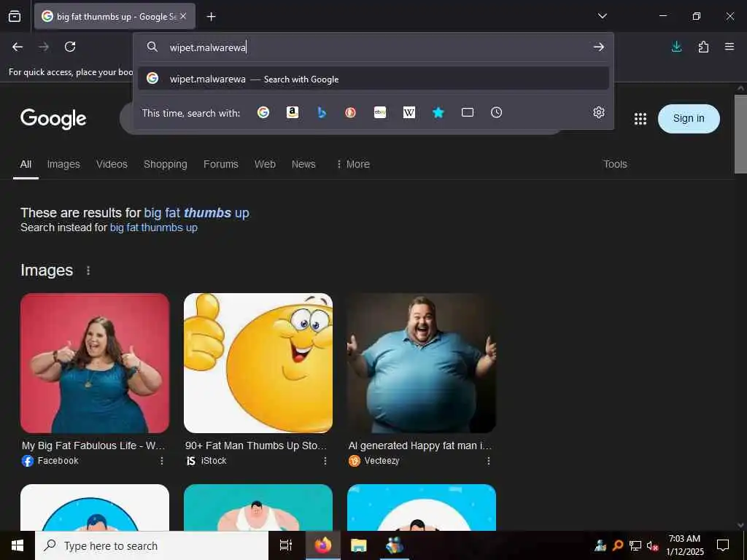747x560 pixels.
Task: Open more options for iStock image result
Action: 325,461
